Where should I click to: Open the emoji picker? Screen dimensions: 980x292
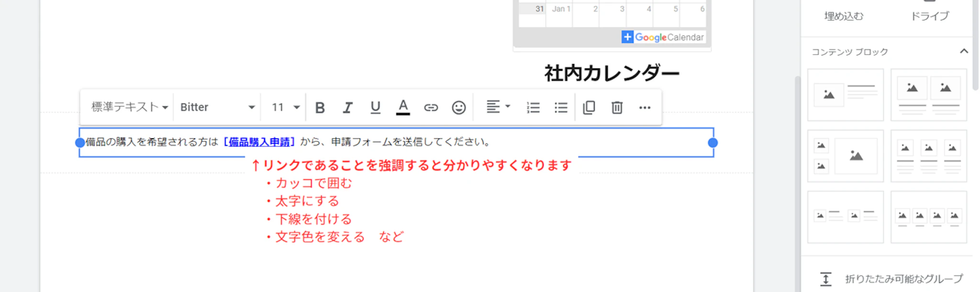click(x=458, y=108)
